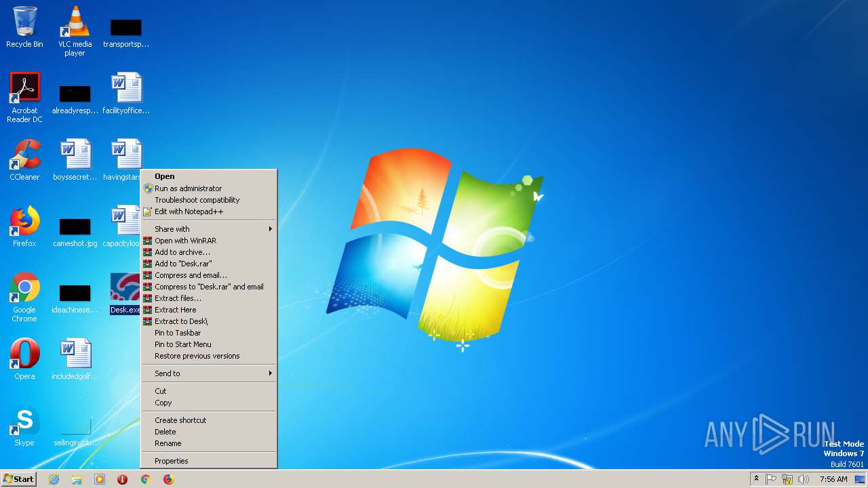Click the volume speaker tray icon
Image resolution: width=868 pixels, height=488 pixels.
[804, 479]
